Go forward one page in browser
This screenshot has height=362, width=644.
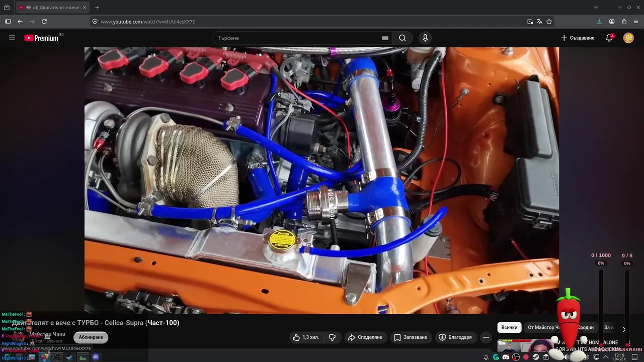32,22
